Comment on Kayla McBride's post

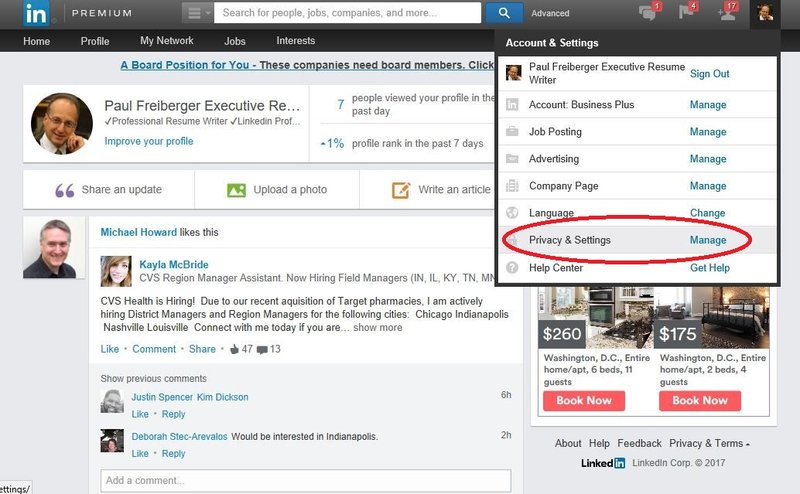click(154, 349)
